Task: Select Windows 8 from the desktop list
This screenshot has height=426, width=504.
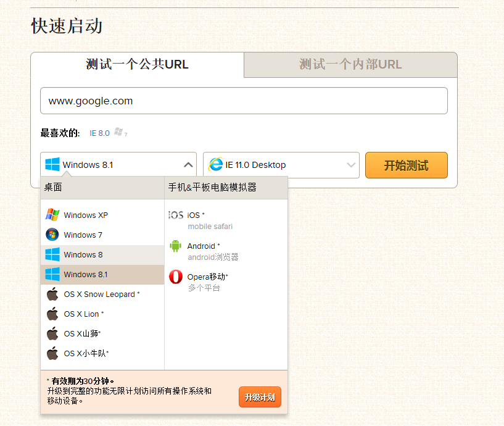Action: click(102, 255)
